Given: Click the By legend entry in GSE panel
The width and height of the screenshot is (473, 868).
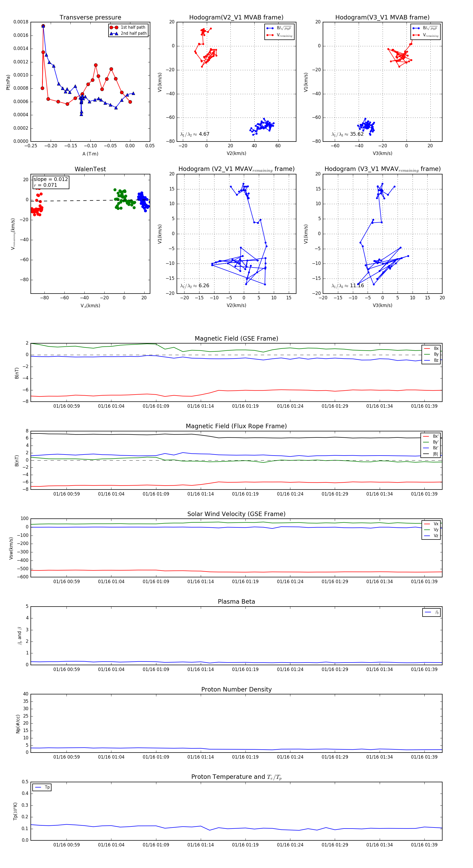Looking at the screenshot, I should click(431, 354).
